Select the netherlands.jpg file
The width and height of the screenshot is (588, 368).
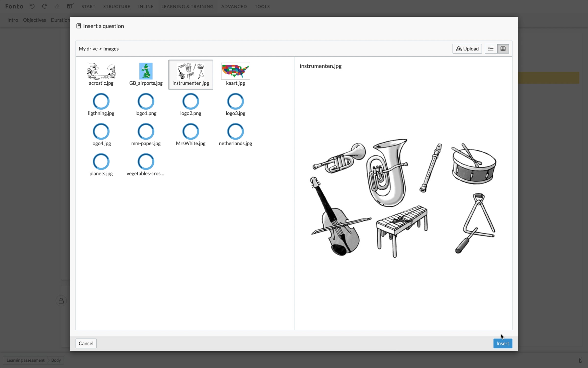[x=235, y=135]
